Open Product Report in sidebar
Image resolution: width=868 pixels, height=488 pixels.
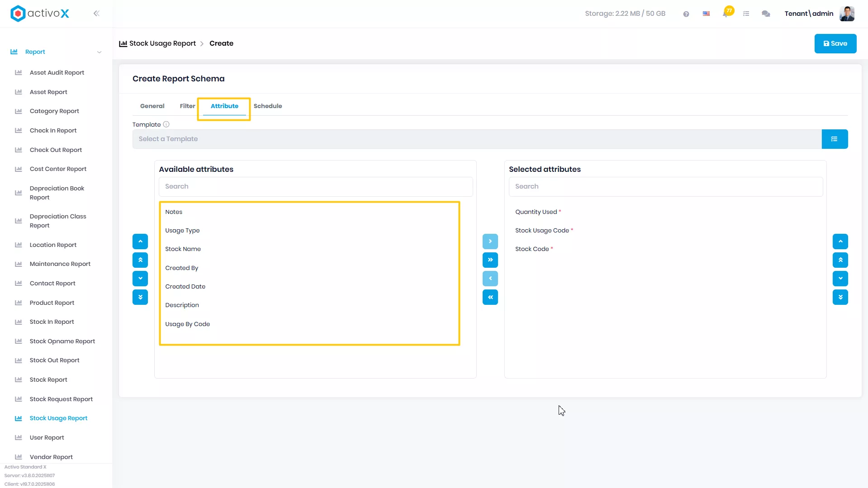point(52,303)
